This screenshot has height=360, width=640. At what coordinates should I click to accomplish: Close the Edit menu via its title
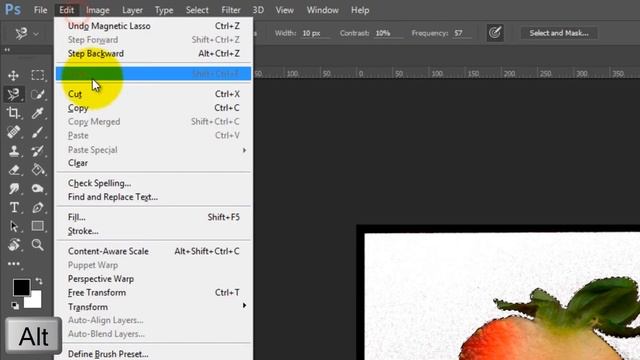point(67,10)
